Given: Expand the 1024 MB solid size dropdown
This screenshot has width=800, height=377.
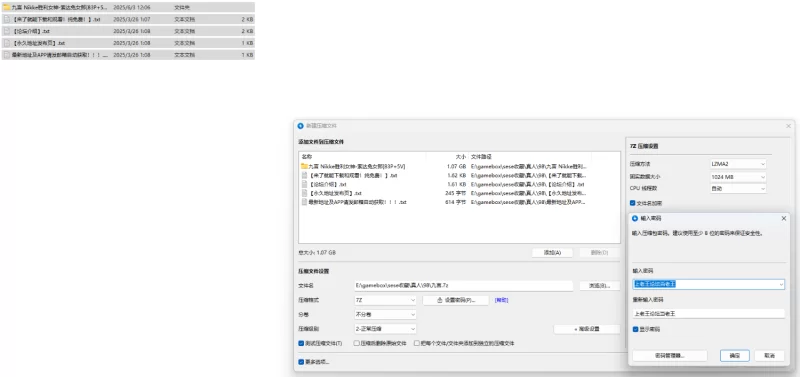Looking at the screenshot, I should 738,177.
